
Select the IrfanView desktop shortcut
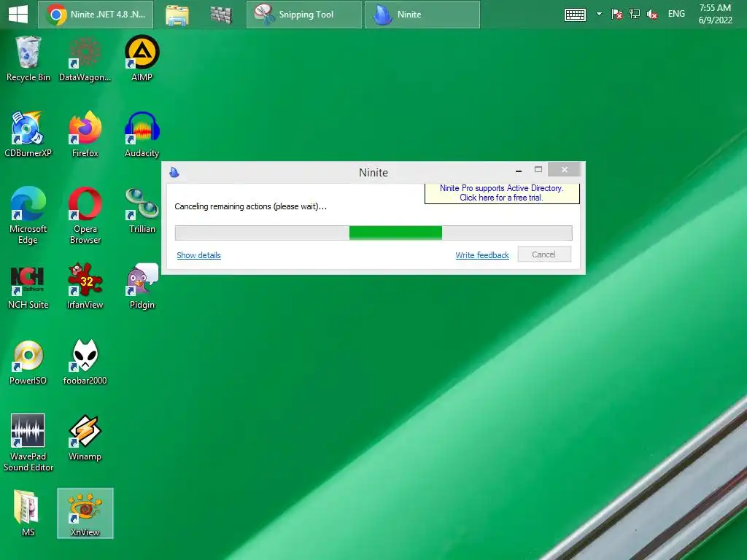[x=85, y=287]
